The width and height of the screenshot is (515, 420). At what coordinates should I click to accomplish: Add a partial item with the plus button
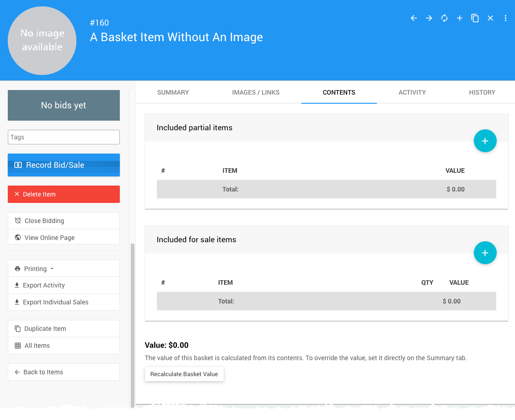click(485, 141)
